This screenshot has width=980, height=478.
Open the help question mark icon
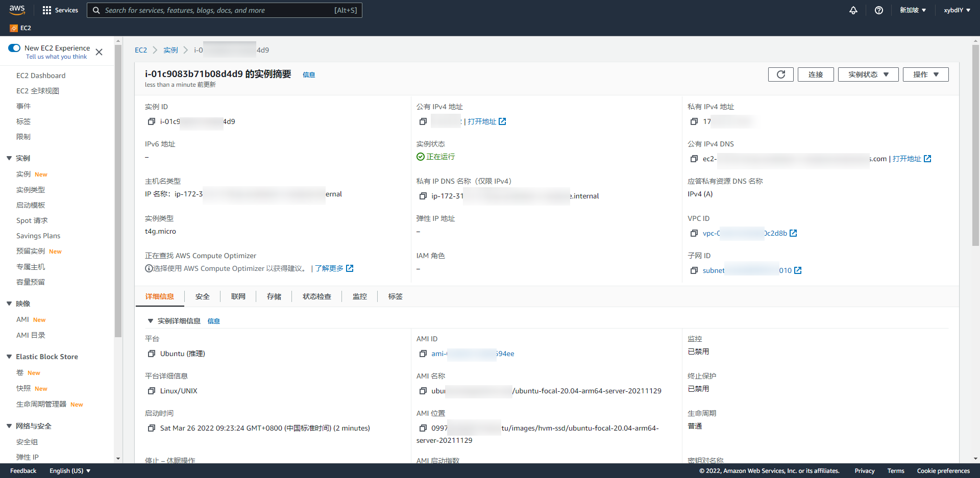(879, 10)
